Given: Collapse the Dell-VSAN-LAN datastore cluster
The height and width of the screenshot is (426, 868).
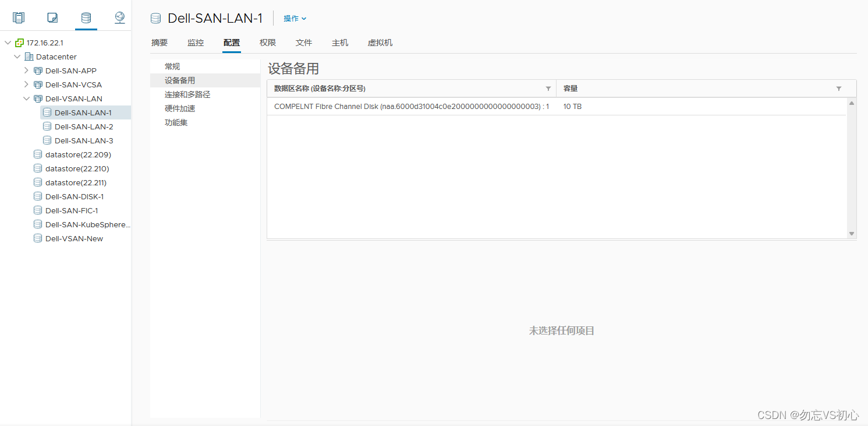Looking at the screenshot, I should [x=26, y=98].
